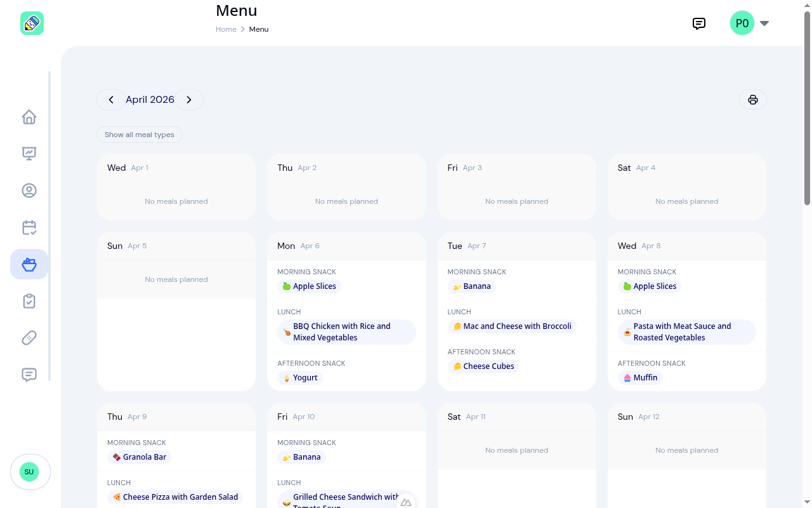
Task: Open the presentation chart sidebar icon
Action: (x=29, y=154)
